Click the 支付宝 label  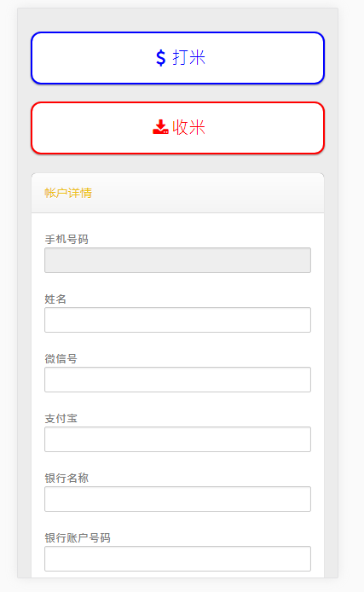(61, 418)
